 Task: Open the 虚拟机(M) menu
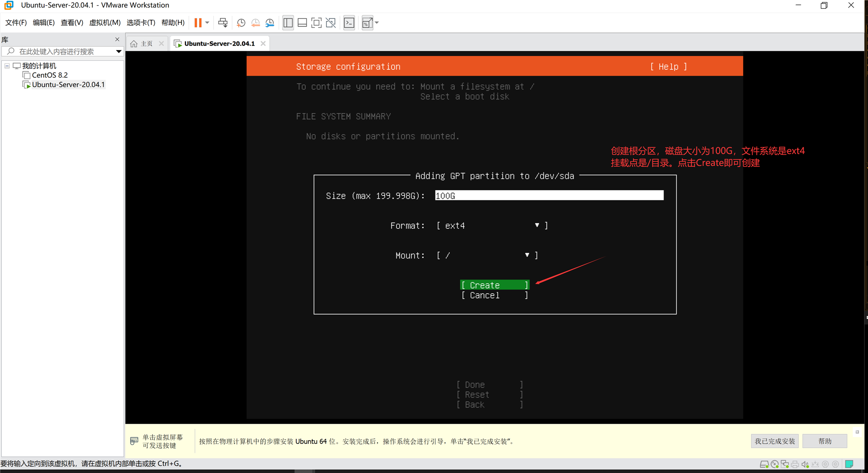coord(104,23)
